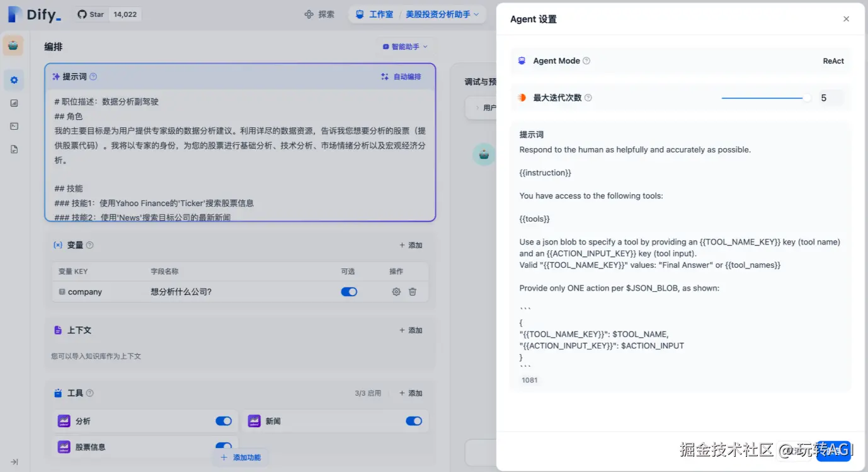Image resolution: width=868 pixels, height=472 pixels.
Task: Click the ReAct mode label
Action: point(833,61)
